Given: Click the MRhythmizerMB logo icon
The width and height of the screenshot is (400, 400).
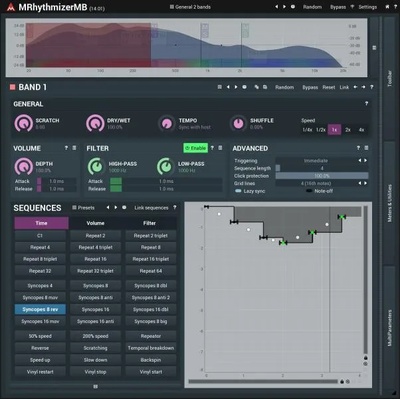Looking at the screenshot, I should click(x=11, y=7).
